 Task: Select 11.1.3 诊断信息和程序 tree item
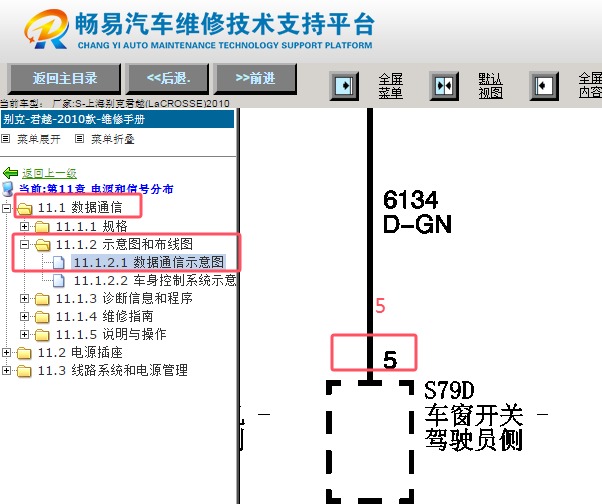pos(124,298)
